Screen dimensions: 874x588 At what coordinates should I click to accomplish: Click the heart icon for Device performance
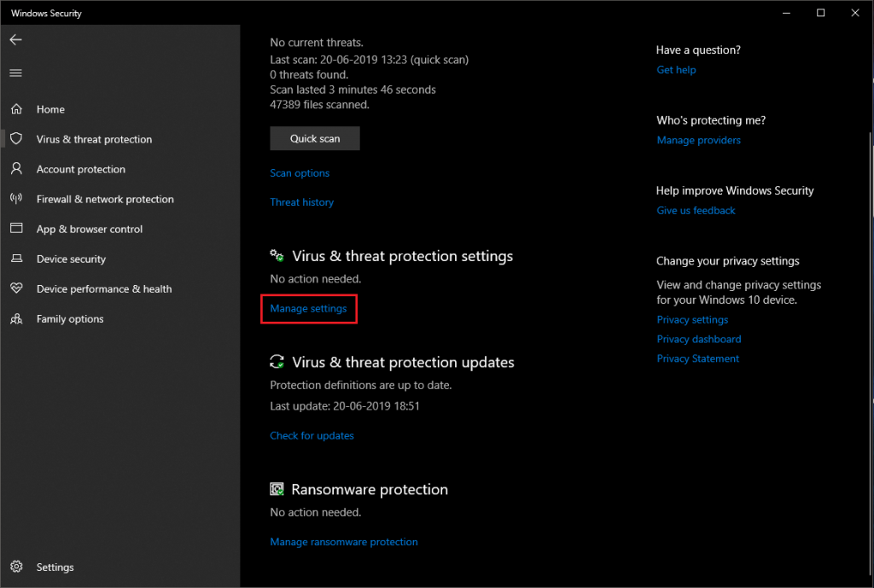pos(17,288)
